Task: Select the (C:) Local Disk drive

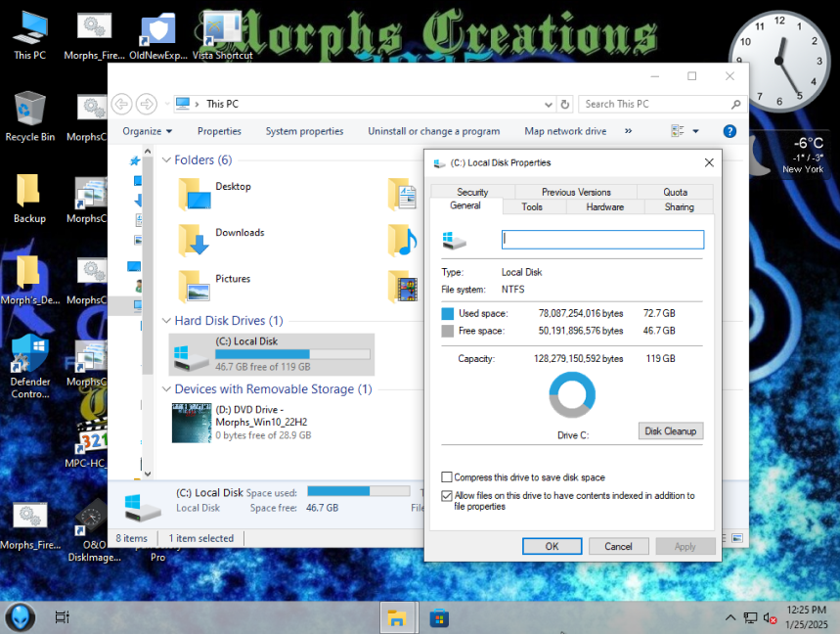Action: (x=272, y=354)
